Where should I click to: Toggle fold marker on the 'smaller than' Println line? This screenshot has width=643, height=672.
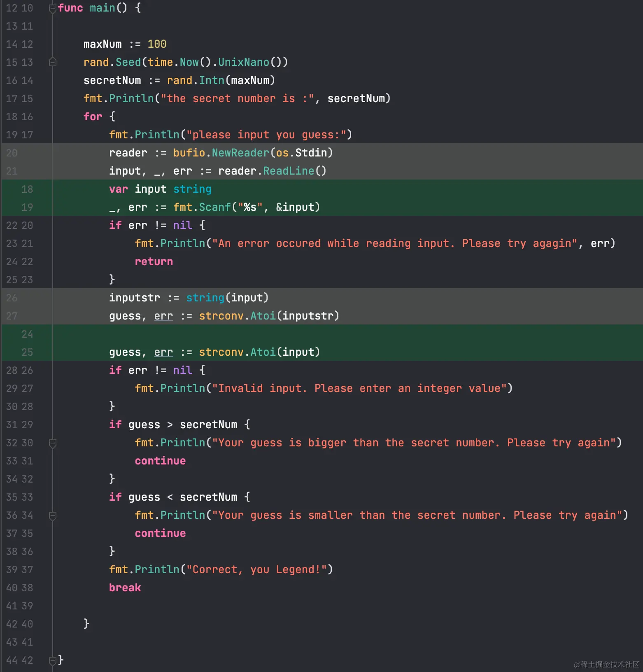52,516
